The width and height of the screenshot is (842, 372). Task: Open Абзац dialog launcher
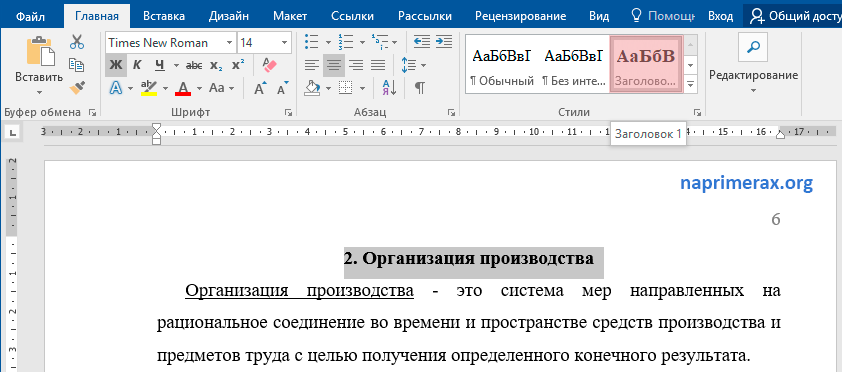point(451,113)
